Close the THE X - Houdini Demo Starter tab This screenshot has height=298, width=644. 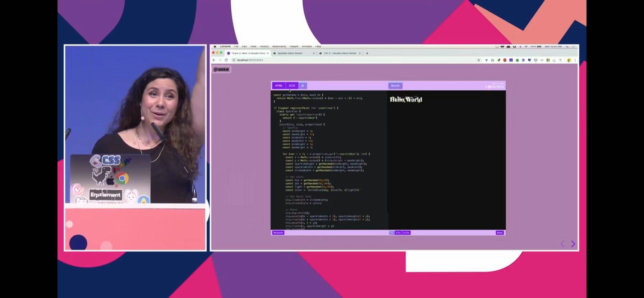tap(360, 53)
